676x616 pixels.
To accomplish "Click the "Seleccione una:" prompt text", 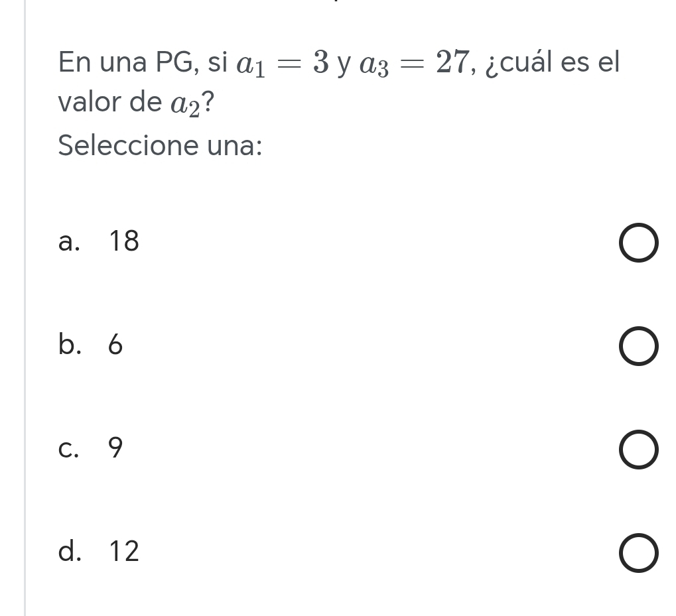I will 160,145.
